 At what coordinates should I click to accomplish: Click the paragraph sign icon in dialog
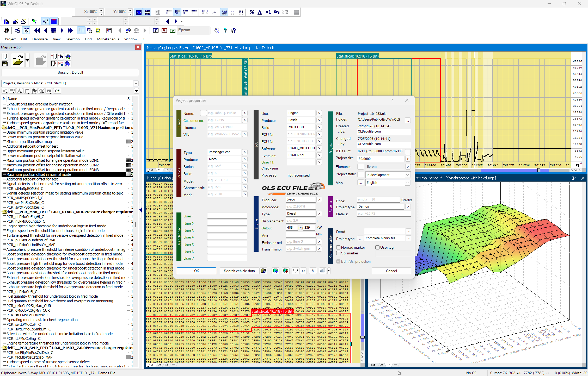313,271
